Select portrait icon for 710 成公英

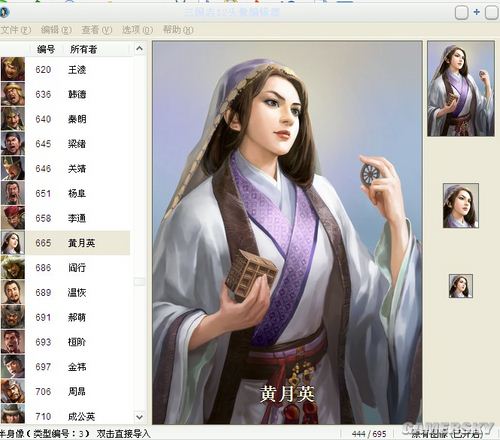(x=13, y=414)
